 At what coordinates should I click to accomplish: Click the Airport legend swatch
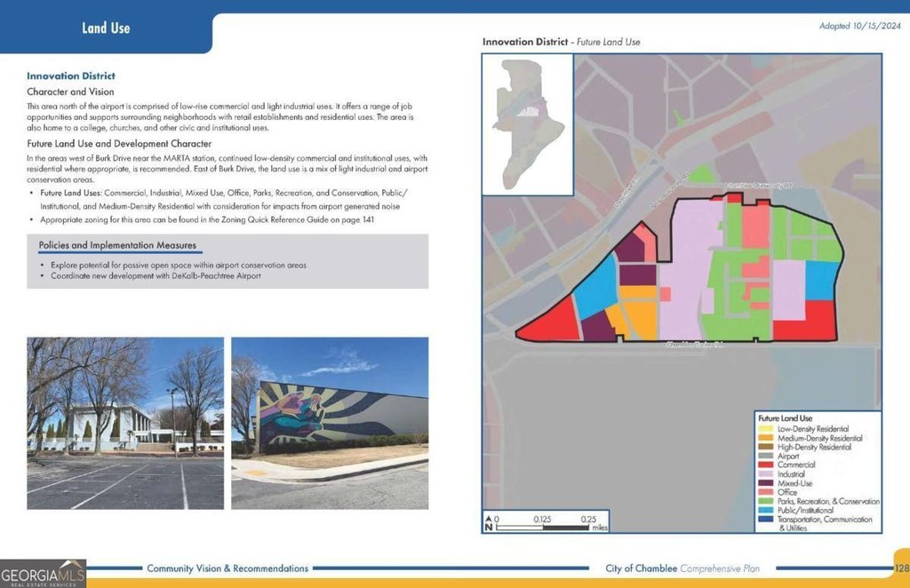click(x=765, y=457)
